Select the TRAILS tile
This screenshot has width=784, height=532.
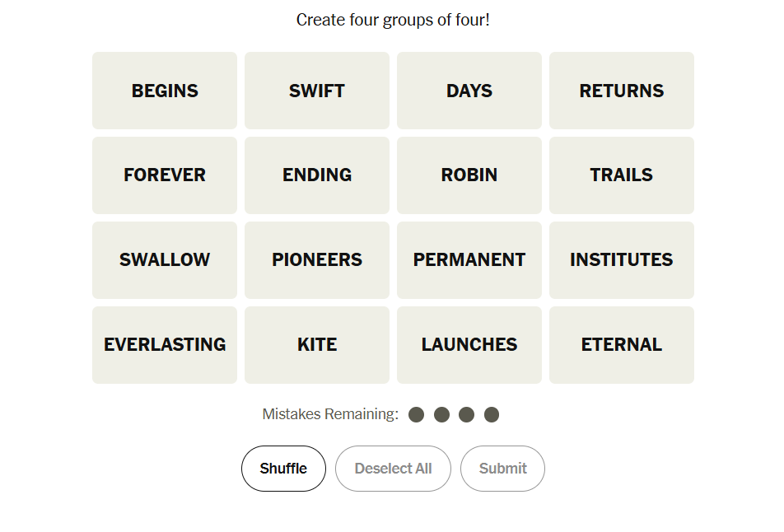pyautogui.click(x=622, y=175)
